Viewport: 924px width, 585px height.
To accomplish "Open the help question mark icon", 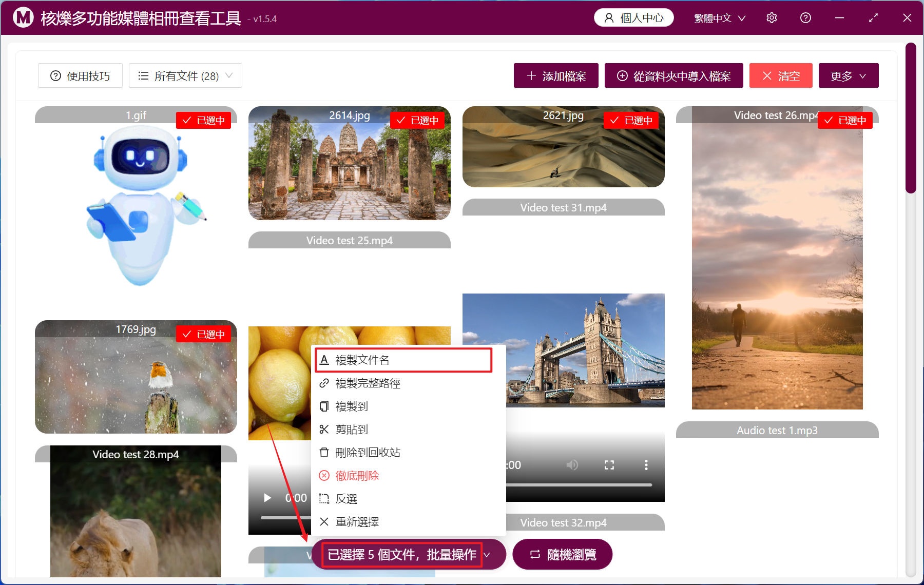I will coord(805,18).
